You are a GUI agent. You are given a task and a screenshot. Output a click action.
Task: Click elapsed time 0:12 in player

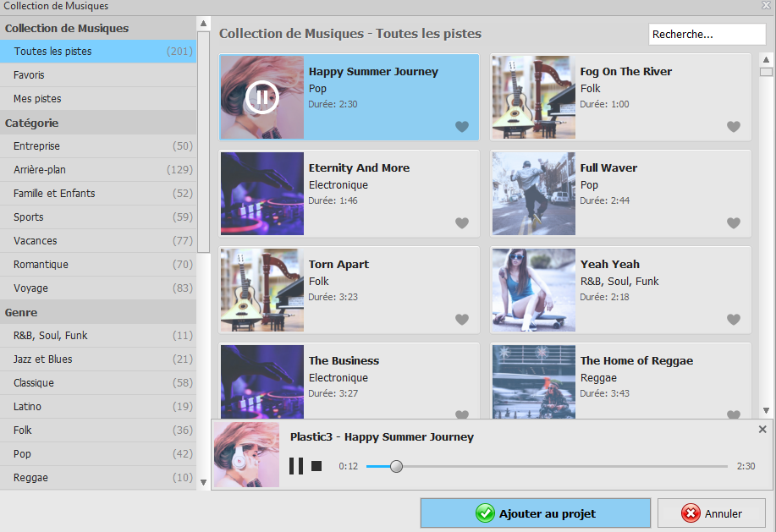348,466
